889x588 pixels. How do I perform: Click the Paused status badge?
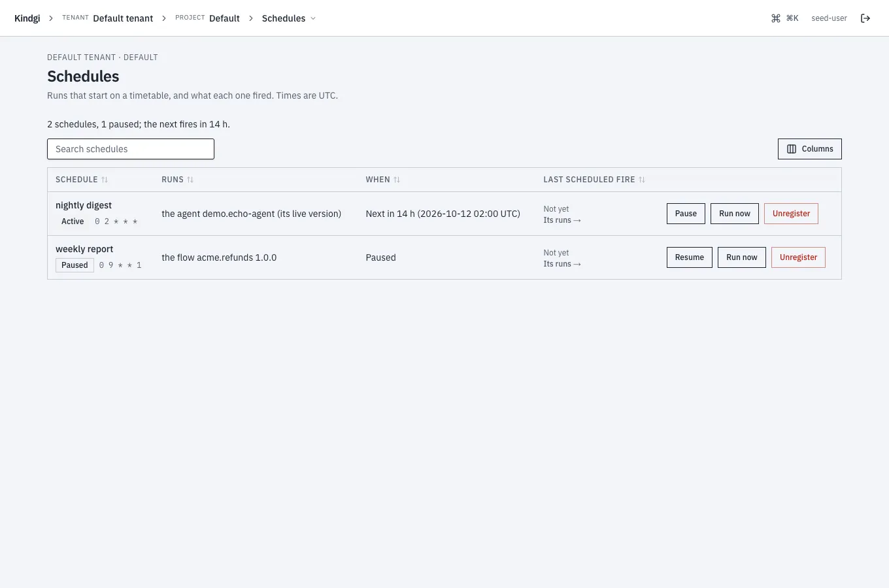[x=75, y=265]
